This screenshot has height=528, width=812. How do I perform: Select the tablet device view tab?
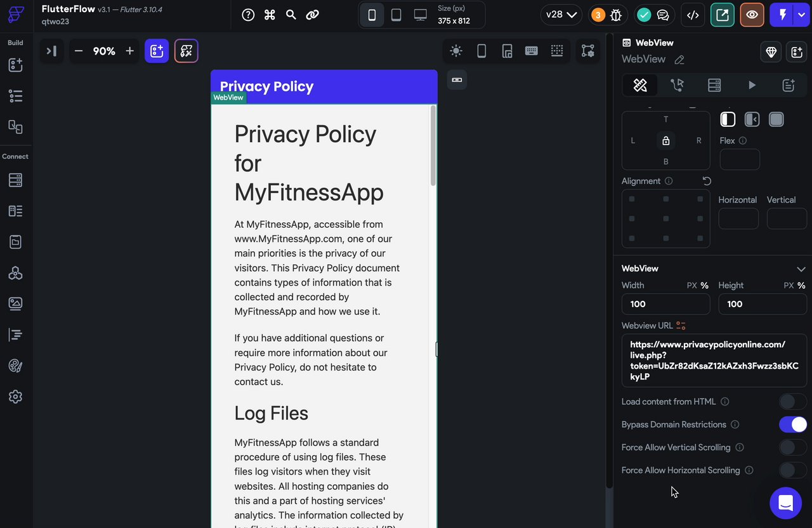pos(396,15)
